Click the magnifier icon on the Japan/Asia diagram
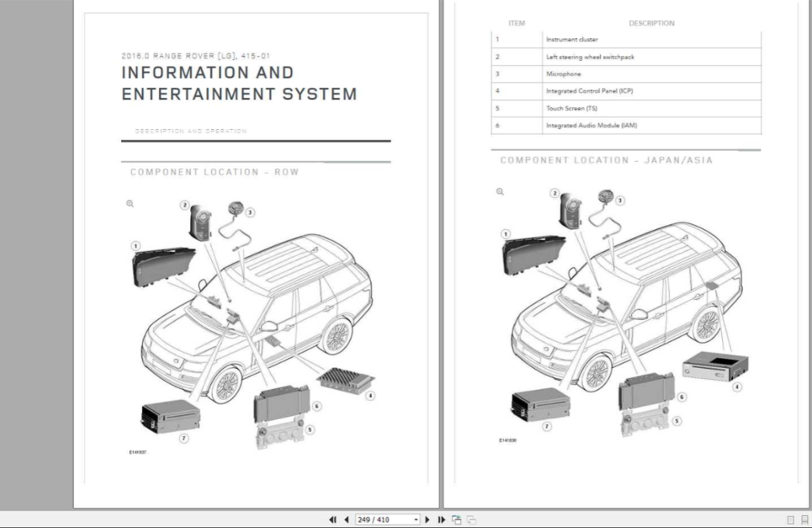 click(499, 193)
